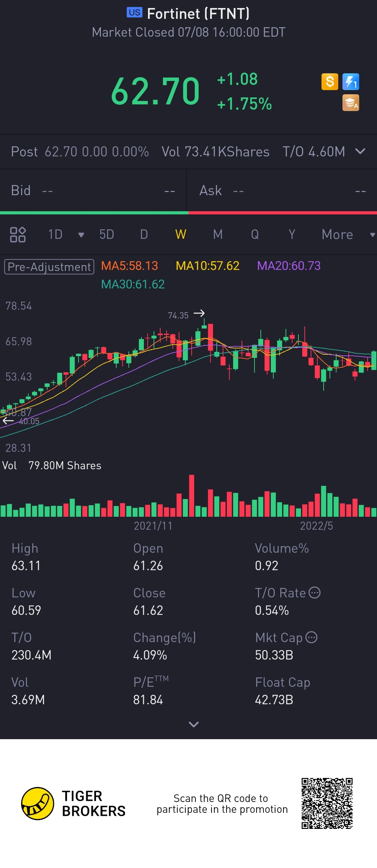This screenshot has height=868, width=377.
Task: Tap 'Scan the QR code' promotion text
Action: tap(222, 803)
